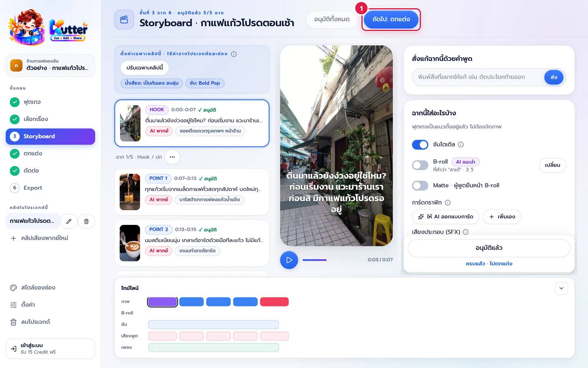Go to เลือกเรื่อง step
Screen dimensions: 588x368
50,119
